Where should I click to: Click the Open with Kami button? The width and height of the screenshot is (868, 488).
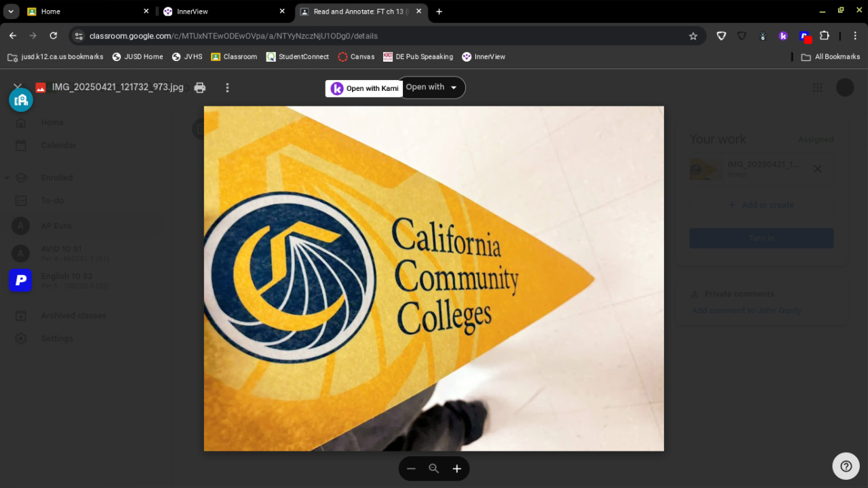coord(365,89)
